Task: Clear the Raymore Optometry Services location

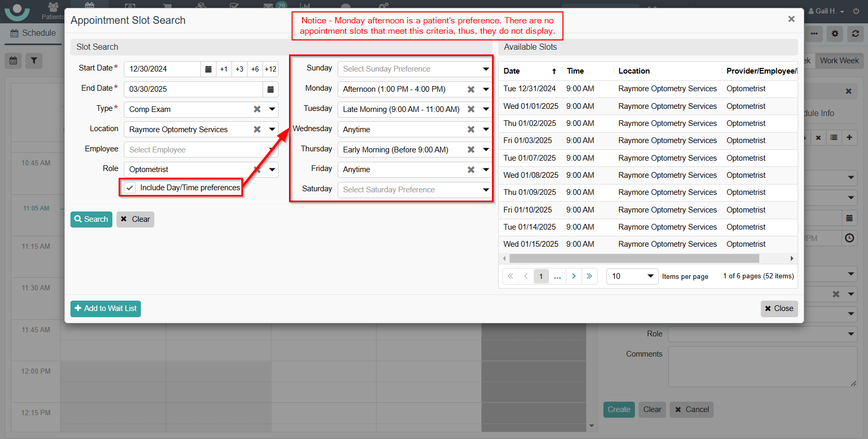Action: pos(257,130)
